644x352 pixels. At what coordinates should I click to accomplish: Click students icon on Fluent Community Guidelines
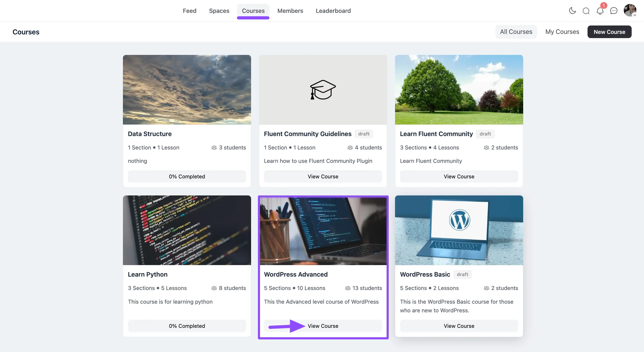[x=350, y=148]
